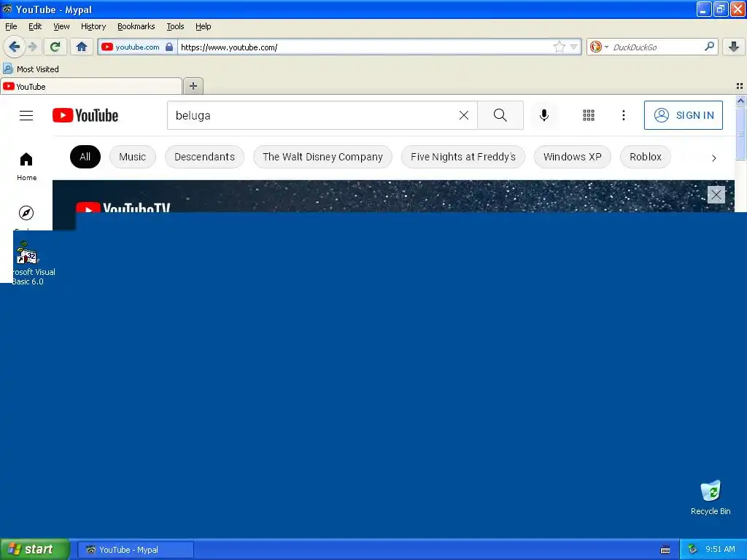This screenshot has height=560, width=747.
Task: Click the youtube.com site identity label
Action: tap(137, 47)
